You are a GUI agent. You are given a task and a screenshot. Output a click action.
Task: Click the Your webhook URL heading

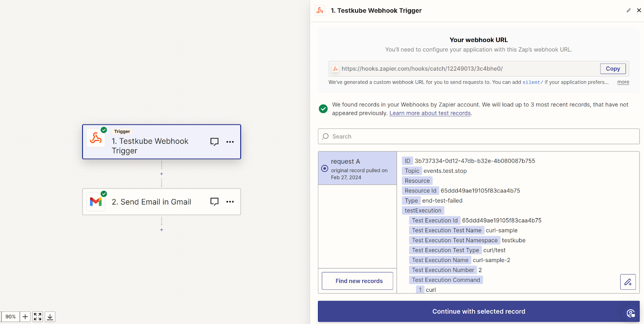point(479,40)
